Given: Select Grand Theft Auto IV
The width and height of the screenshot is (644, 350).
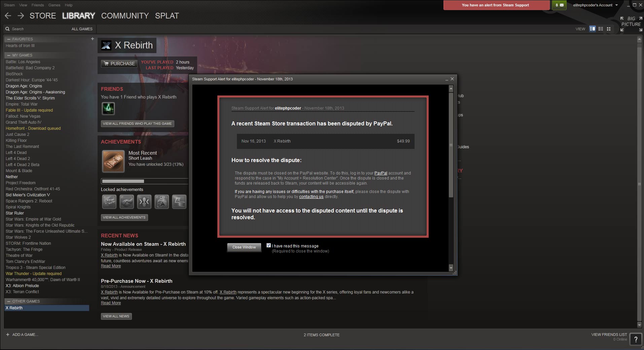Looking at the screenshot, I should coord(23,122).
